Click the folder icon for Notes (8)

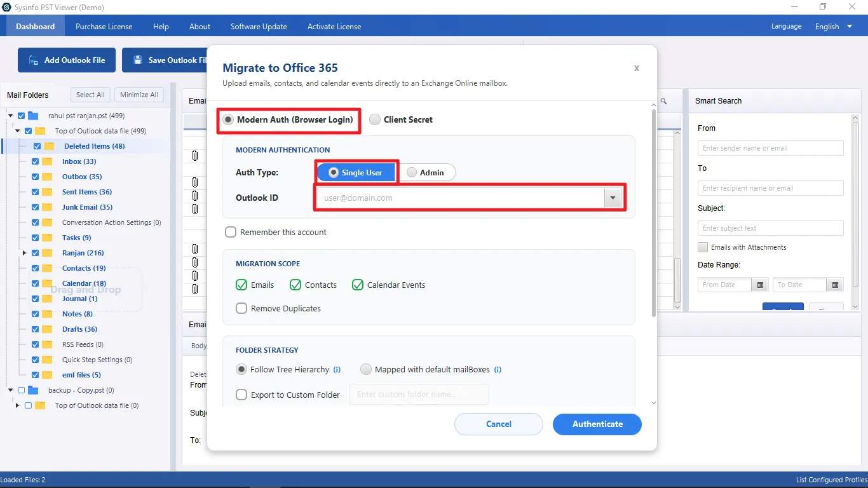point(47,314)
